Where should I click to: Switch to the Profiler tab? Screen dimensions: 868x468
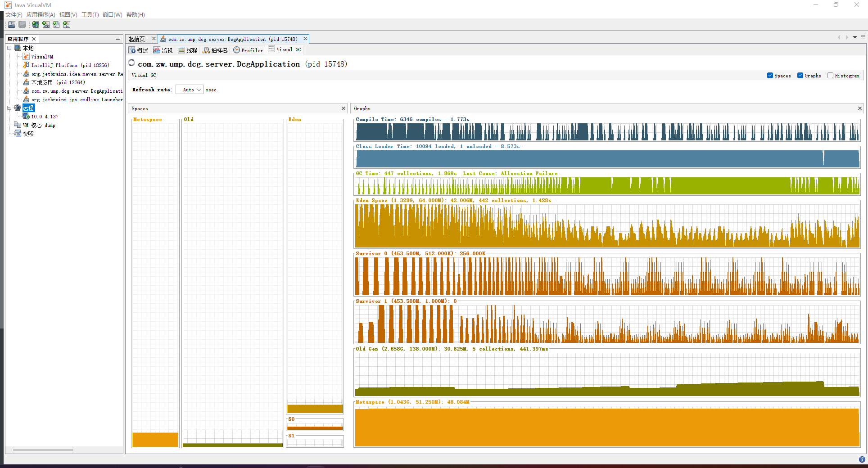(248, 50)
